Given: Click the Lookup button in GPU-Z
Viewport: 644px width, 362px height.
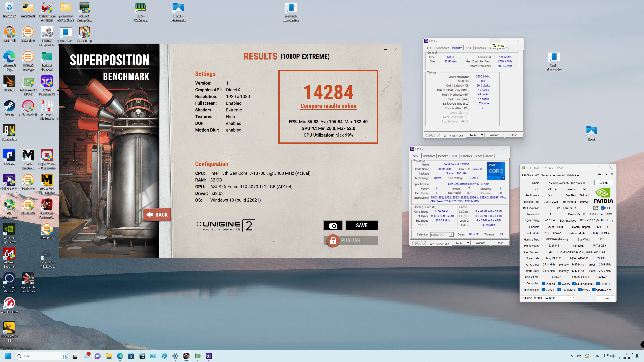Looking at the screenshot, I should (x=604, y=183).
